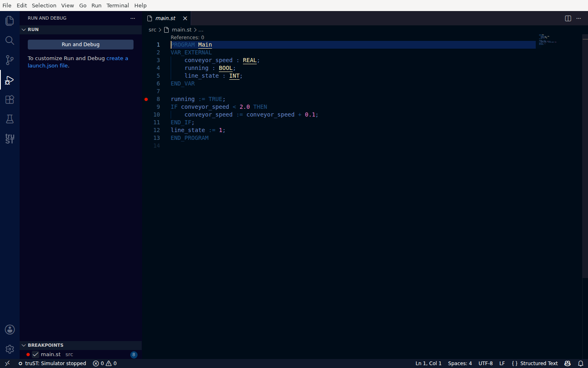
Task: Click the Main program name on line 1
Action: (205, 45)
